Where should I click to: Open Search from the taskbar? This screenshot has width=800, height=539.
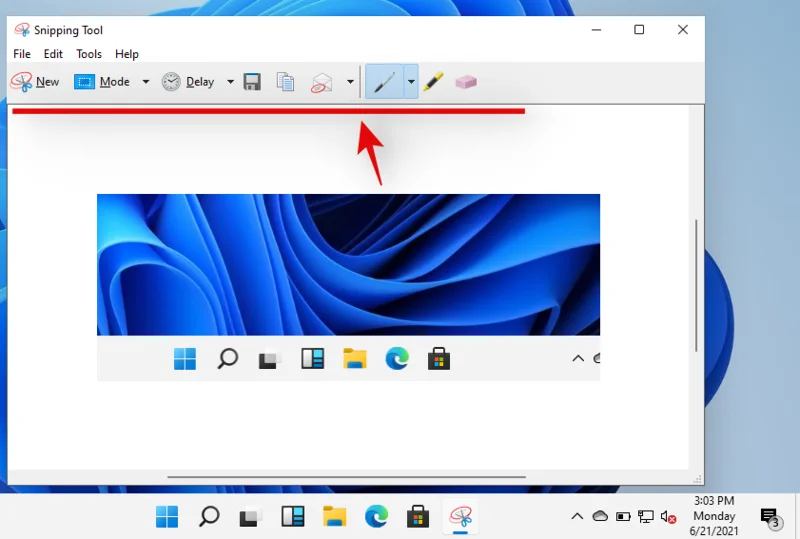[x=209, y=517]
